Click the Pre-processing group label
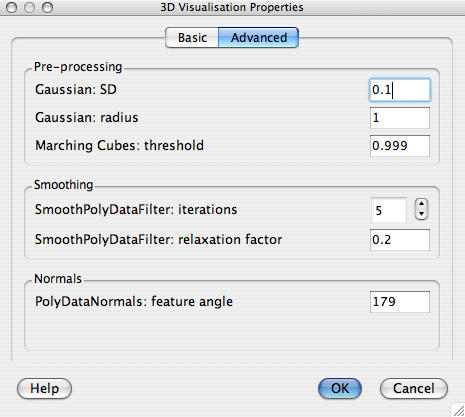This screenshot has width=465, height=417. (78, 67)
